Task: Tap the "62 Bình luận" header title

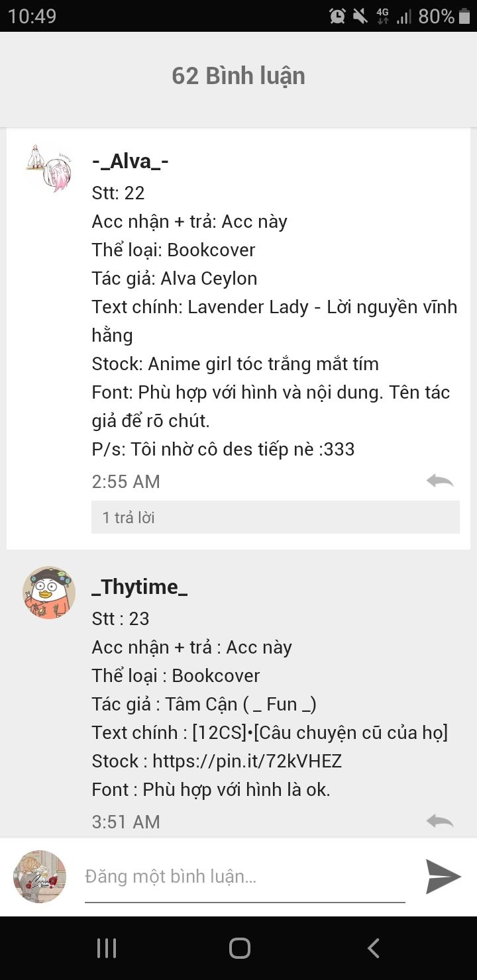Action: click(238, 76)
